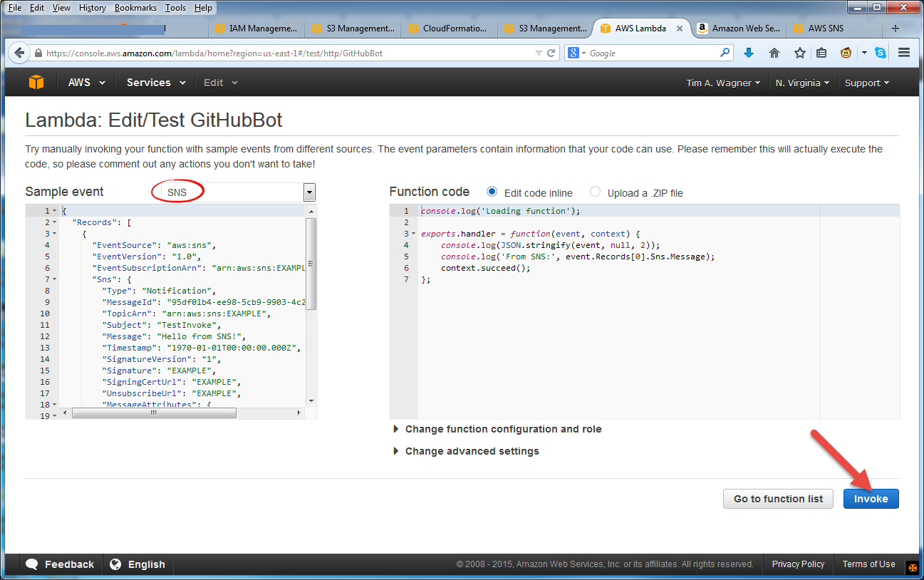Click inside the browser address bar
924x580 pixels.
point(285,52)
